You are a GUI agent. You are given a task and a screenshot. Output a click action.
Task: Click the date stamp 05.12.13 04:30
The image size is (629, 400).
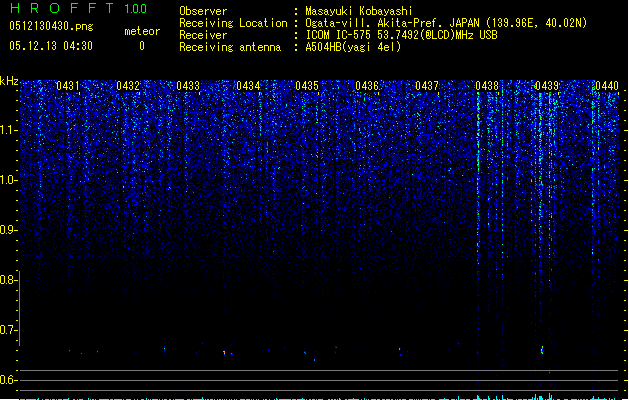51,46
